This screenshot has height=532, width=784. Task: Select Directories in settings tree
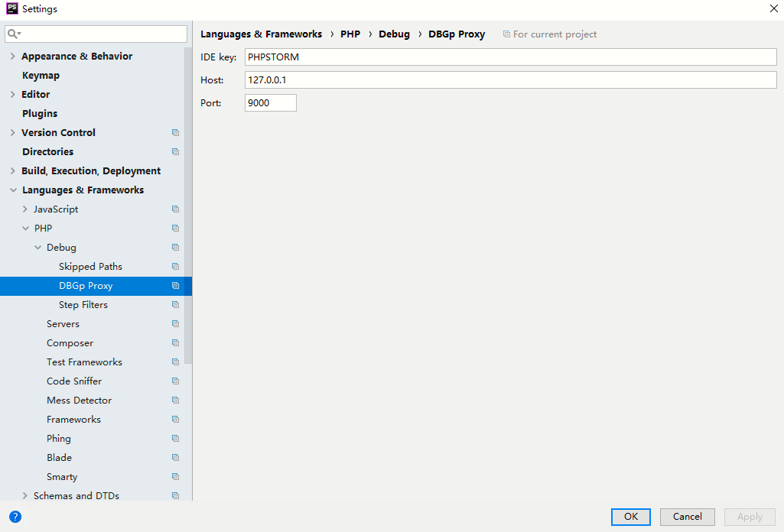(x=48, y=152)
